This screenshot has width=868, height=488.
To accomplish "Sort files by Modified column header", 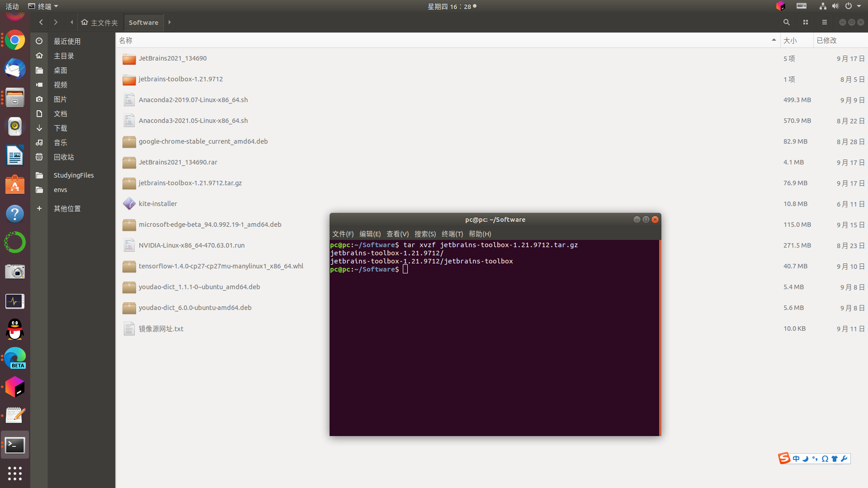I will (x=840, y=40).
